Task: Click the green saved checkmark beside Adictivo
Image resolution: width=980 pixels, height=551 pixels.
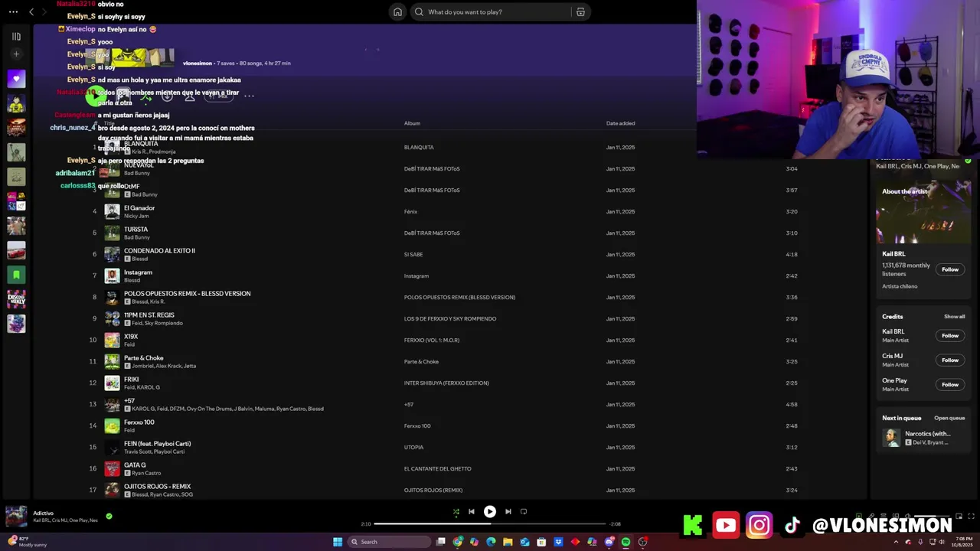Action: [109, 517]
